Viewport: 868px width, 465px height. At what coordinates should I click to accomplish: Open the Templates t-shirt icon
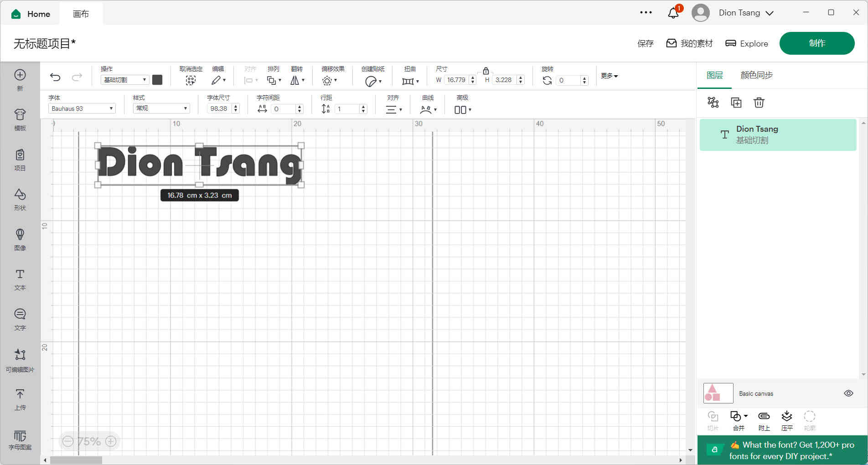[x=20, y=114]
